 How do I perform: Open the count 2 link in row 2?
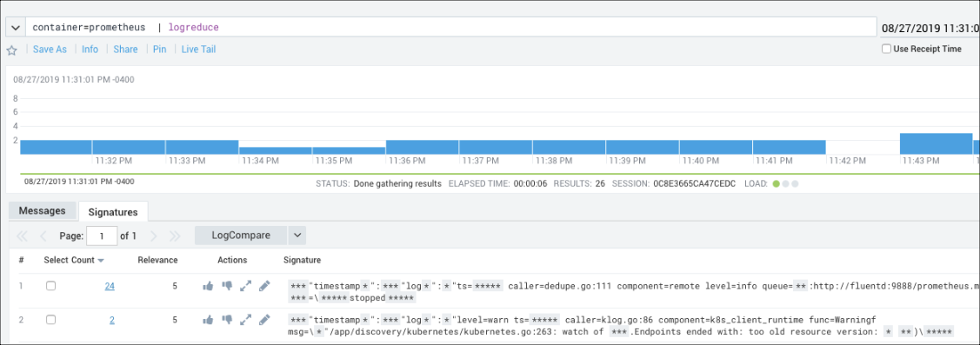coord(112,320)
